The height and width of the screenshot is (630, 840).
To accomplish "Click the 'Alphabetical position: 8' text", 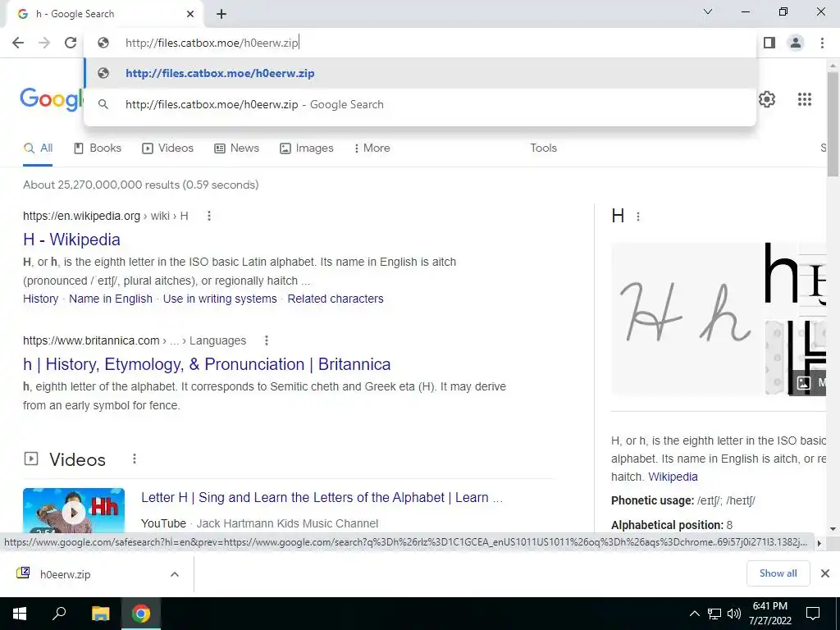I will (x=672, y=525).
